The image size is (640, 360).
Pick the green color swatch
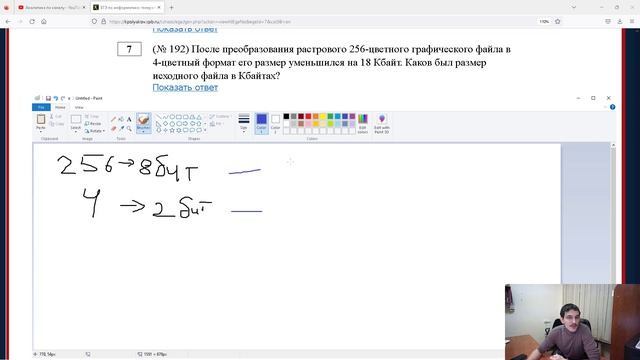click(x=330, y=117)
